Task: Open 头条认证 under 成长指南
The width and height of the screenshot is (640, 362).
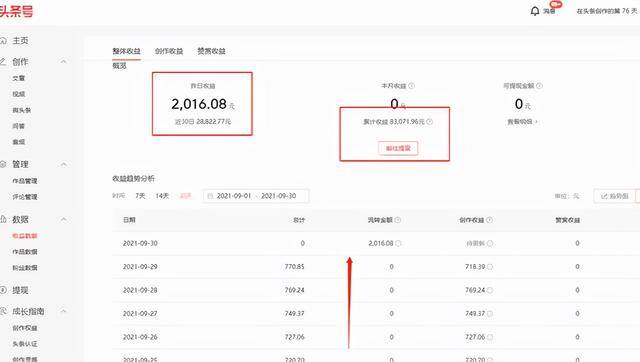Action: [x=25, y=344]
